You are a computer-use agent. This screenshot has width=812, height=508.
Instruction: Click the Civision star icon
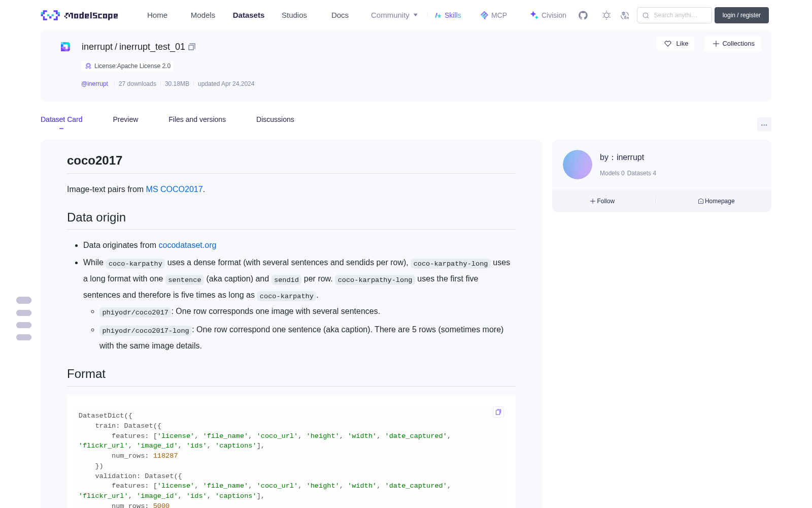[x=534, y=15]
